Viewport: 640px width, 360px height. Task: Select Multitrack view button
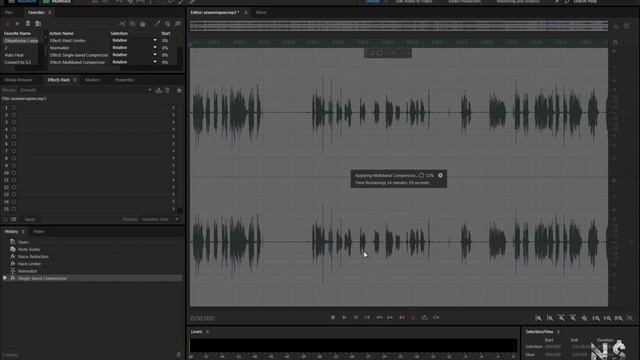57,2
